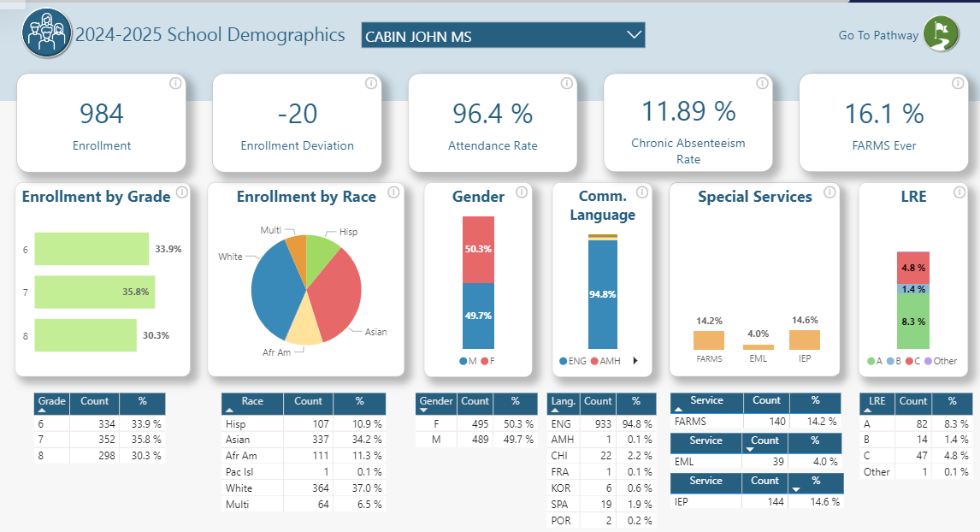Image resolution: width=980 pixels, height=532 pixels.
Task: Click the M legend swatch in Gender
Action: point(463,361)
